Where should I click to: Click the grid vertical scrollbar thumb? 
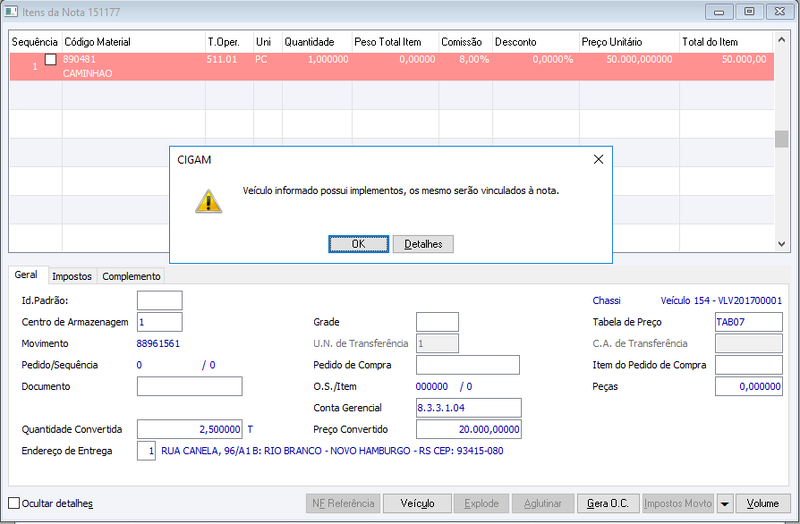781,139
